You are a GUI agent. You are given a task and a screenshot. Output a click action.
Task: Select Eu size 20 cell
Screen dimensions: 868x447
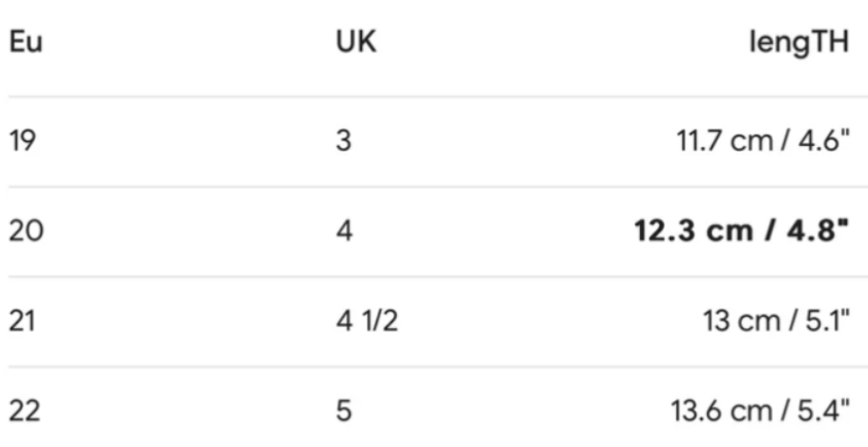pos(26,231)
